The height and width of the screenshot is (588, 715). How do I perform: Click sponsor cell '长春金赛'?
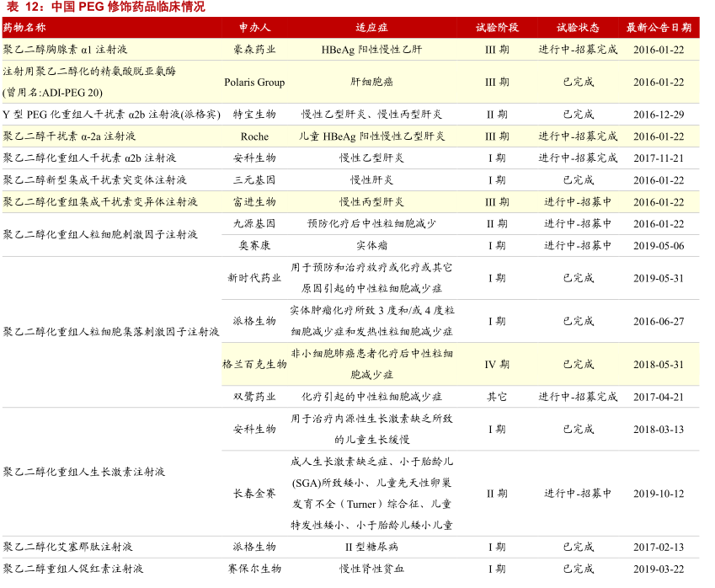(254, 493)
